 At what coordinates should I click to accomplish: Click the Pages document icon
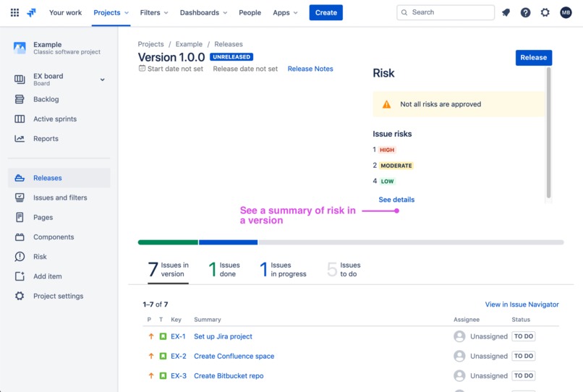click(x=20, y=217)
